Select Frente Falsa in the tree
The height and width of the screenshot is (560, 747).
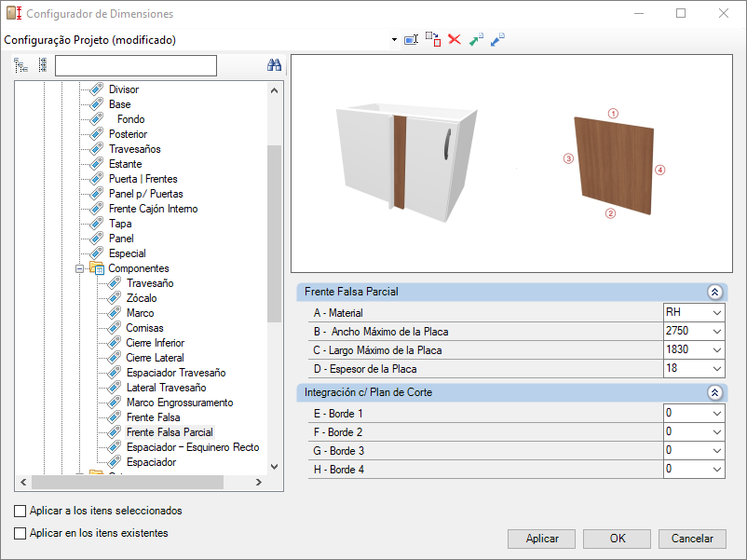pyautogui.click(x=154, y=417)
